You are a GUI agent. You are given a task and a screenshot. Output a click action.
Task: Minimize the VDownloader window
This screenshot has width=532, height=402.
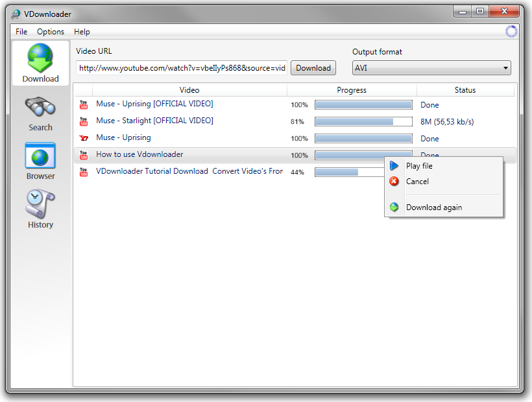click(462, 11)
